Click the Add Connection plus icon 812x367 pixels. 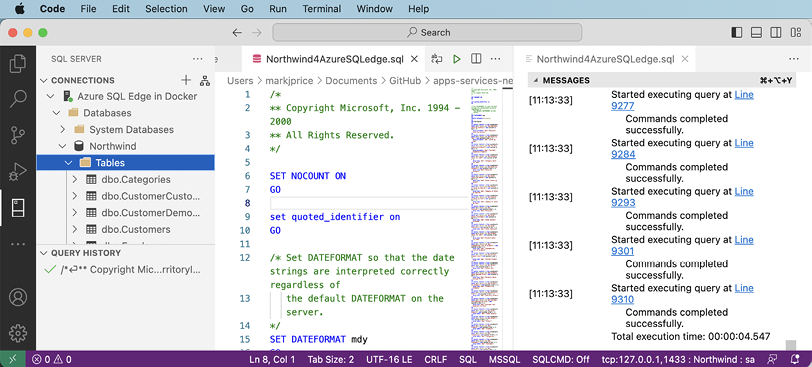(186, 80)
